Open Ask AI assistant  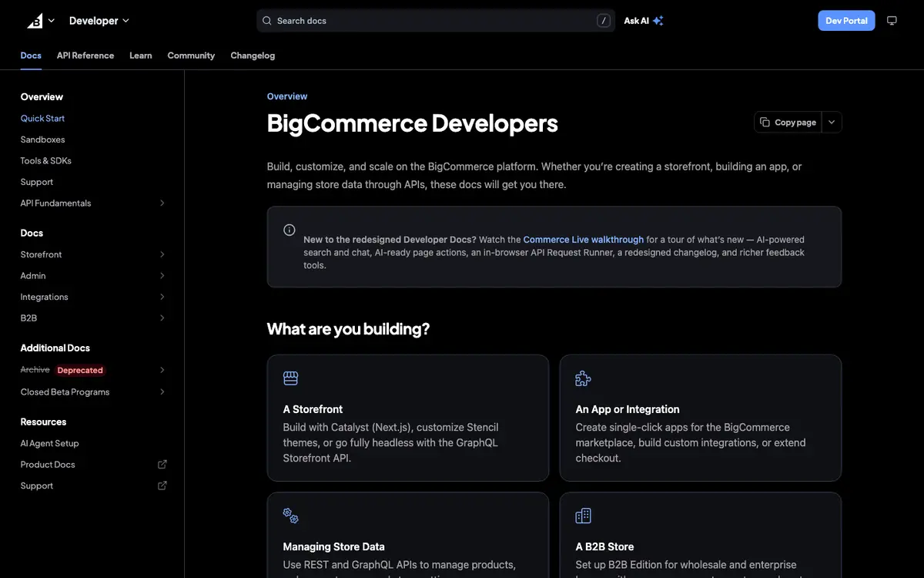click(x=644, y=21)
